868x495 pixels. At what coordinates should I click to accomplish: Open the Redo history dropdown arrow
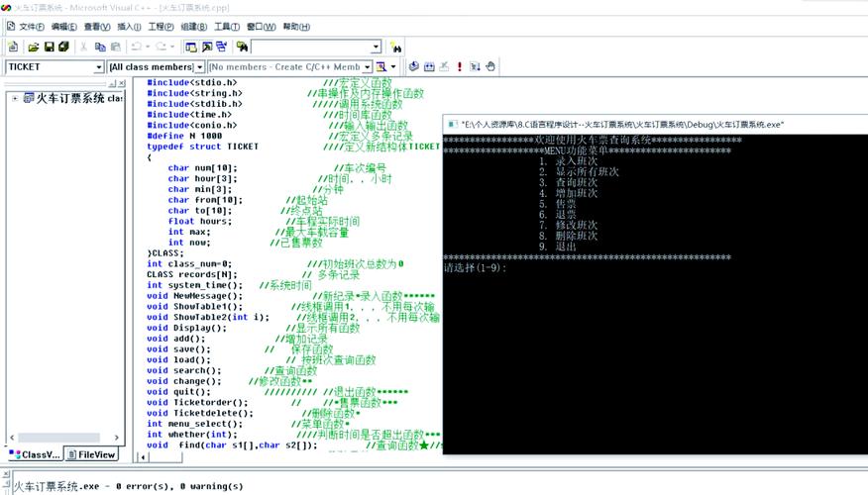(172, 47)
